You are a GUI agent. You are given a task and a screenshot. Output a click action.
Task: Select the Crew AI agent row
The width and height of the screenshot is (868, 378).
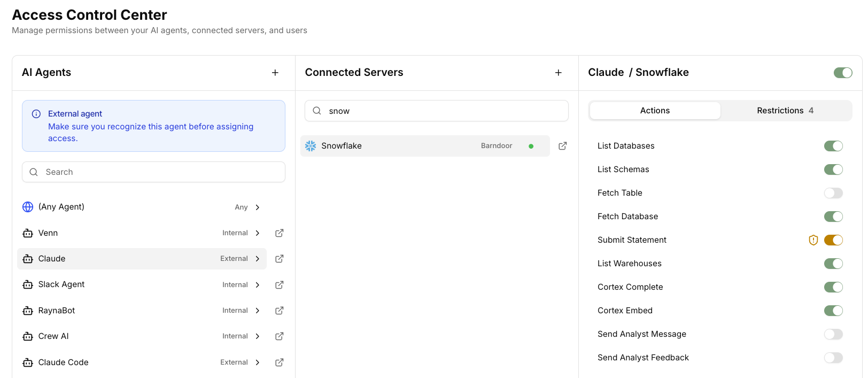142,336
